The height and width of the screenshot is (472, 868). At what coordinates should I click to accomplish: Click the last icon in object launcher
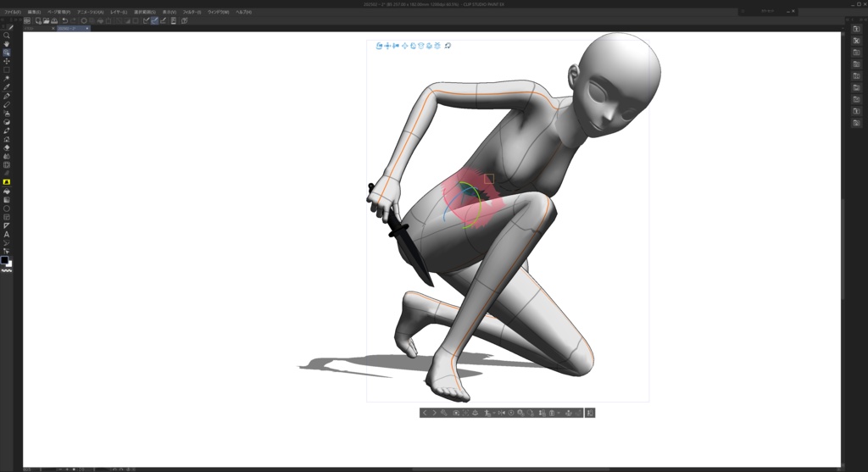590,413
